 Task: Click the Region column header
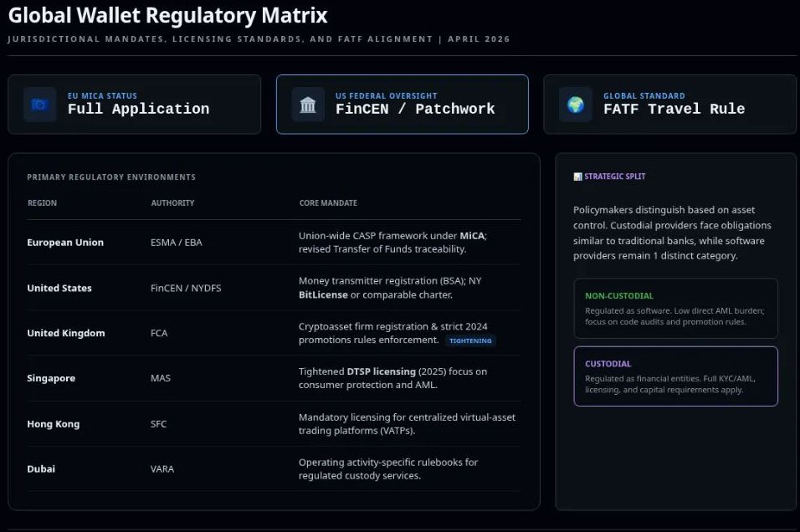coord(43,203)
